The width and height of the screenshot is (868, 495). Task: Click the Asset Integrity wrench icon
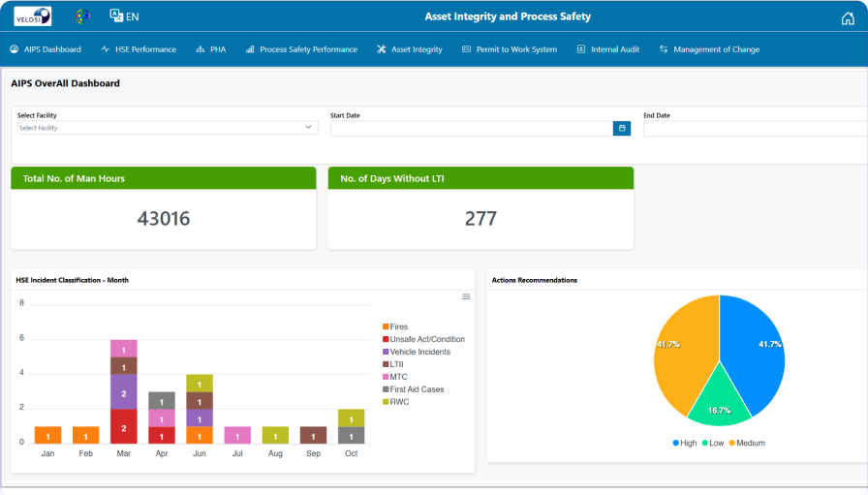(x=382, y=49)
